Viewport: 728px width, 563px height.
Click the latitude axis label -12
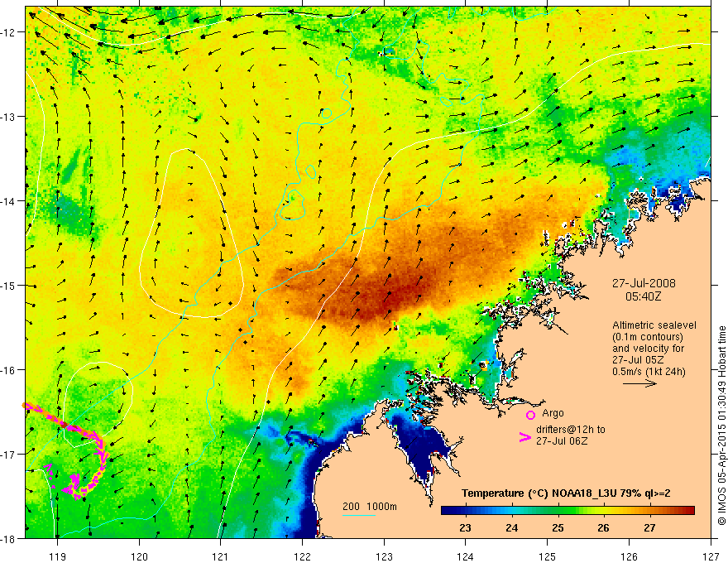pyautogui.click(x=9, y=32)
